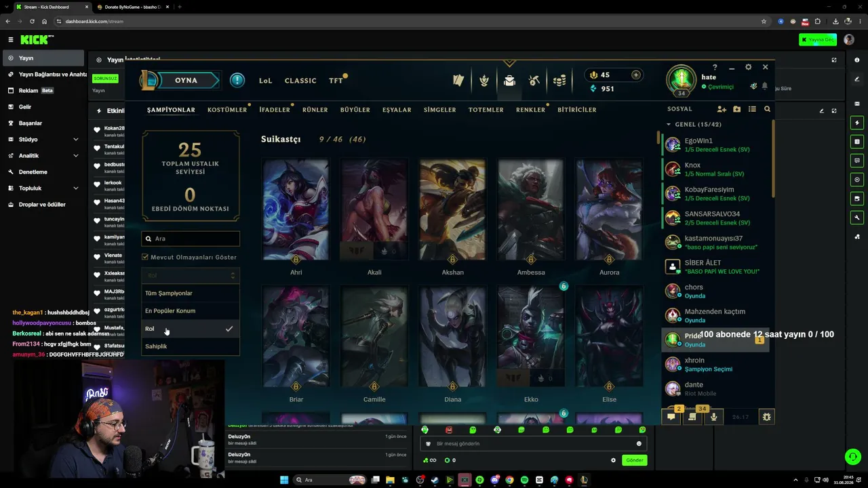Viewport: 868px width, 488px height.
Task: Click the green Kick support headset button
Action: [852, 457]
